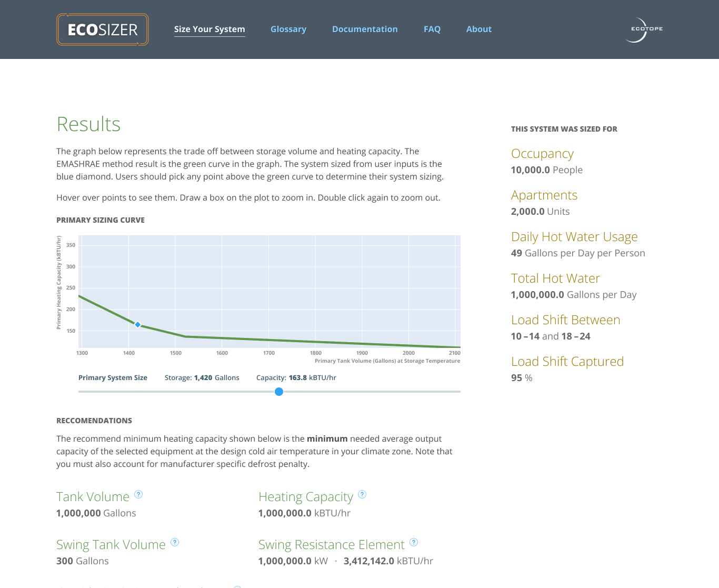
Task: Click the ECOSIZER logo in the header
Action: (x=102, y=29)
